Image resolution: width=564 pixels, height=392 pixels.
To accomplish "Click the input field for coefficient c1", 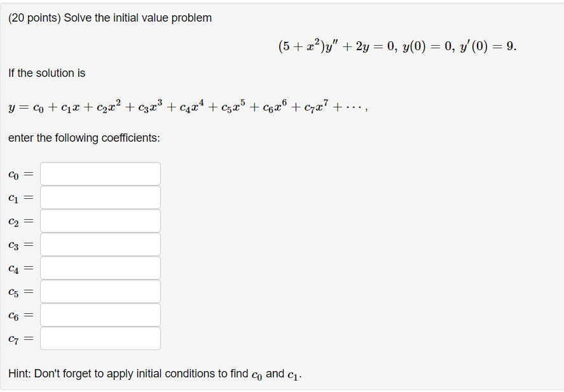I will coord(100,196).
